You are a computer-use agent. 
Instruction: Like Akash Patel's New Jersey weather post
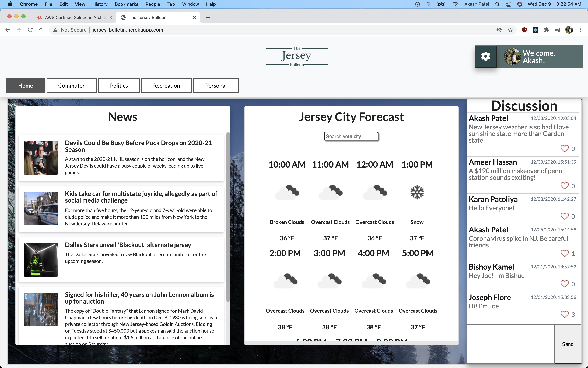click(x=564, y=148)
